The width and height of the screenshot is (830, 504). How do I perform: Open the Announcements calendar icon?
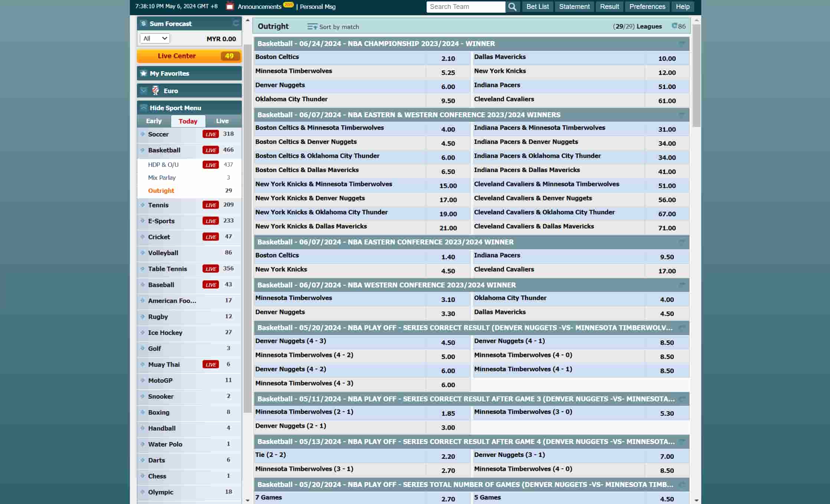tap(230, 6)
